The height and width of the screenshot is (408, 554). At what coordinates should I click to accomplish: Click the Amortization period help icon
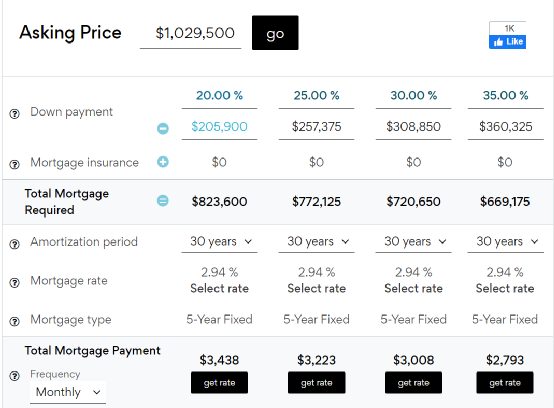pyautogui.click(x=14, y=244)
